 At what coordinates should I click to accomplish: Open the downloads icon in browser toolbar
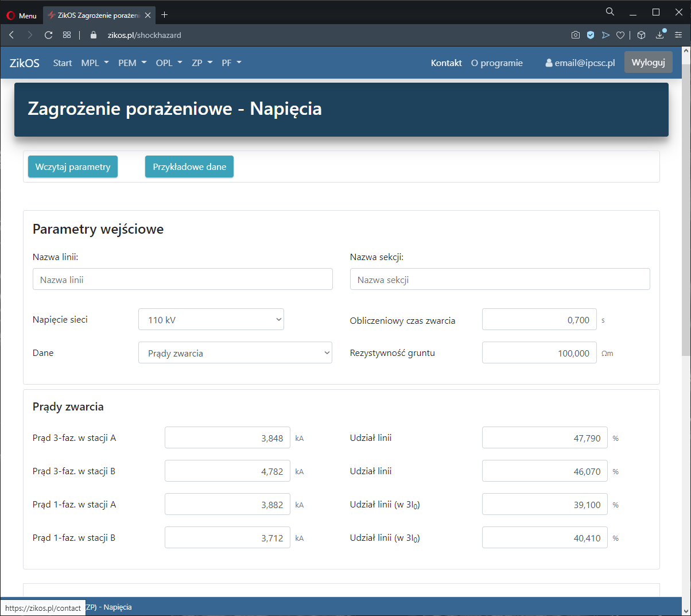[x=660, y=35]
